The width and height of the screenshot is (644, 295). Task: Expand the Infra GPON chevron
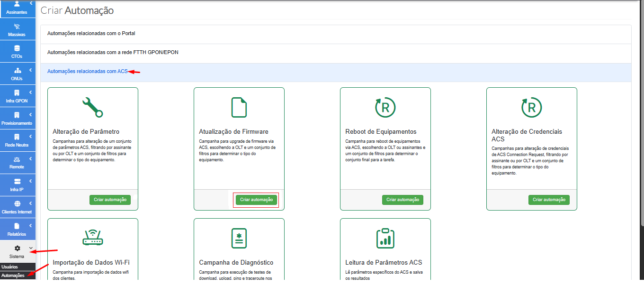(x=31, y=92)
